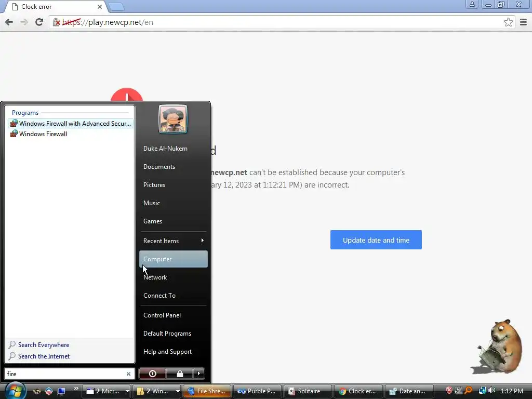Click the 1:12 PM taskbar clock
532x399 pixels.
[512, 391]
